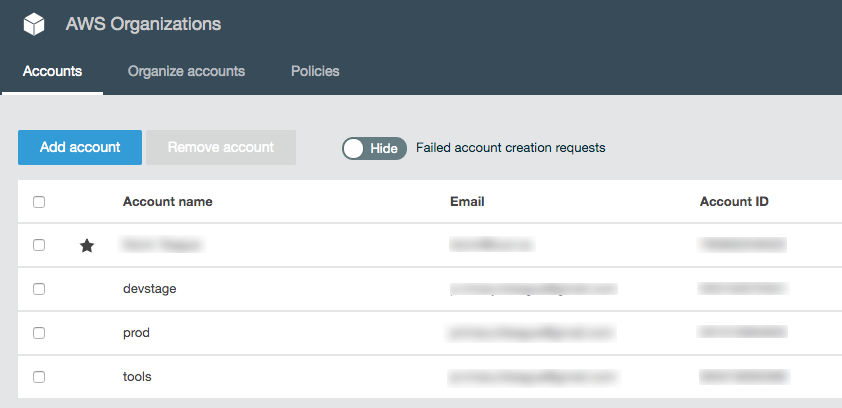842x408 pixels.
Task: Switch to the Accounts tab
Action: point(52,71)
